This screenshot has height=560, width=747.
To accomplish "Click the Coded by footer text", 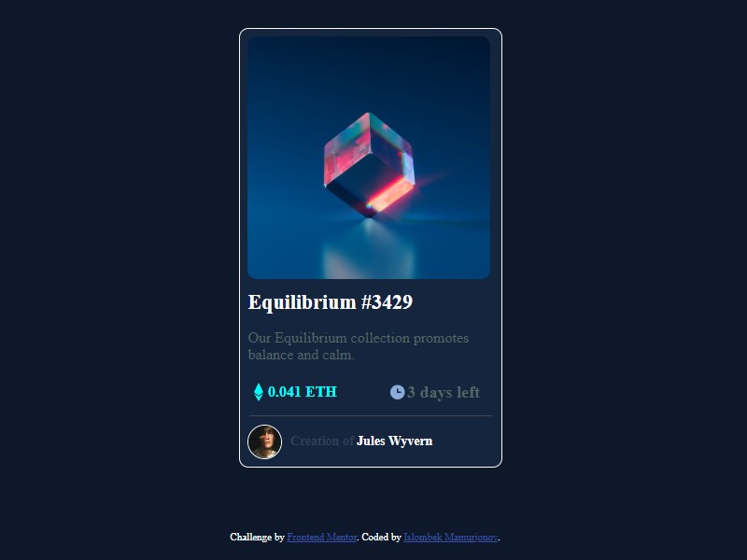I will [381, 538].
